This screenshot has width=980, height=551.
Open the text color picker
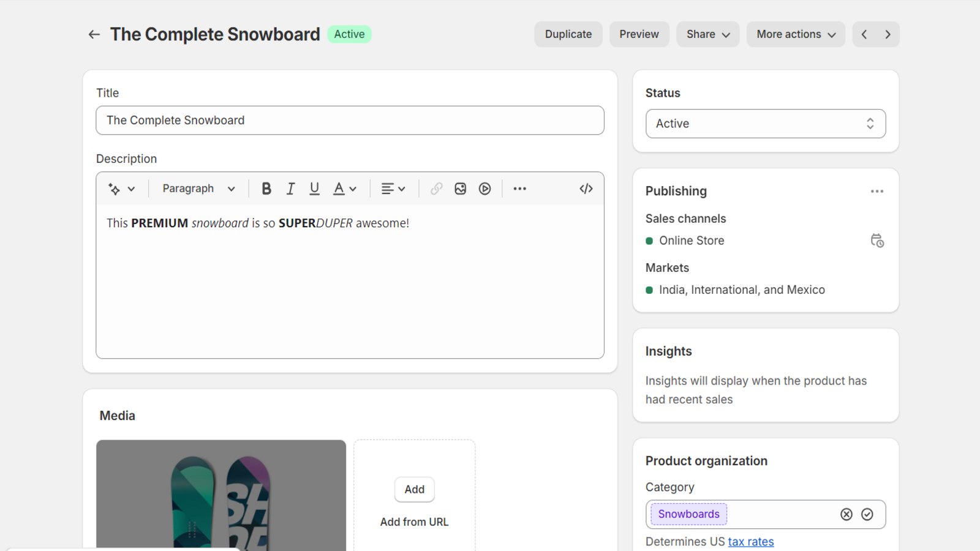(x=344, y=189)
